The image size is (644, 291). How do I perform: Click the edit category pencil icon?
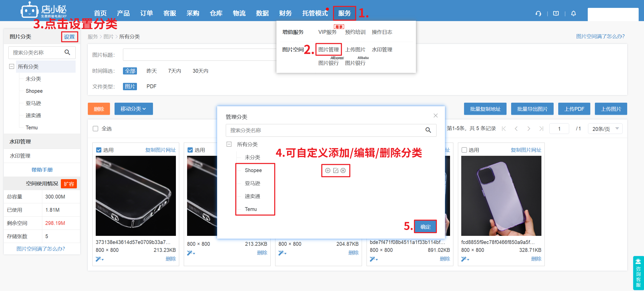point(336,171)
